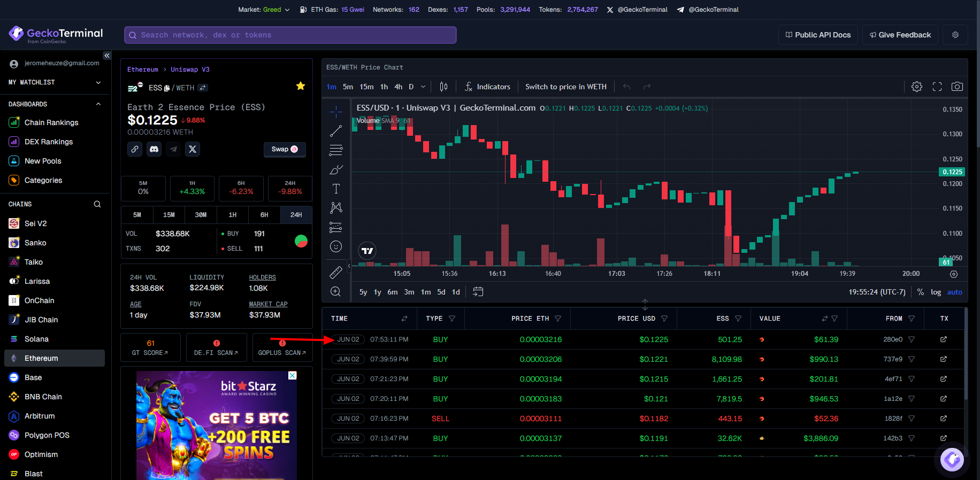The image size is (980, 480).
Task: Open the FROM column filter
Action: click(x=912, y=319)
